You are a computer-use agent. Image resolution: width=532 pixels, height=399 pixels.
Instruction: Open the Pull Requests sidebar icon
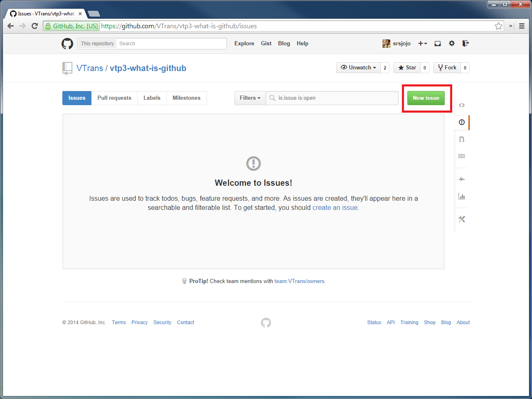(x=462, y=139)
